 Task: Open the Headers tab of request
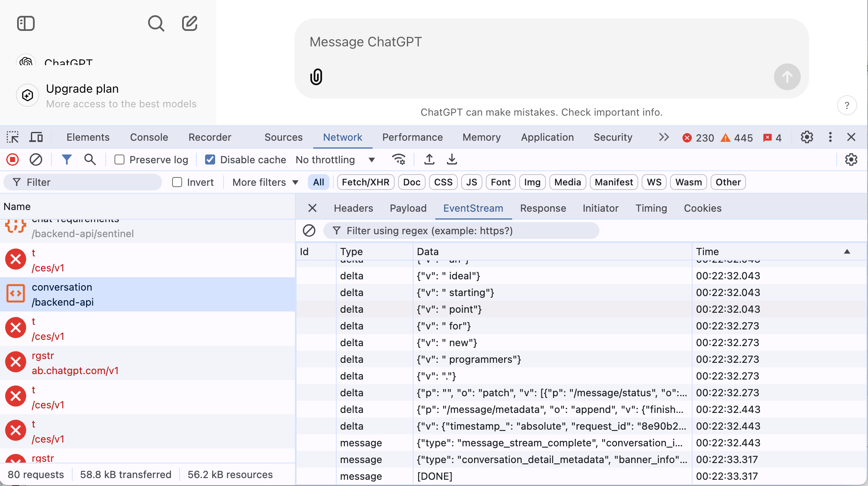pyautogui.click(x=353, y=208)
